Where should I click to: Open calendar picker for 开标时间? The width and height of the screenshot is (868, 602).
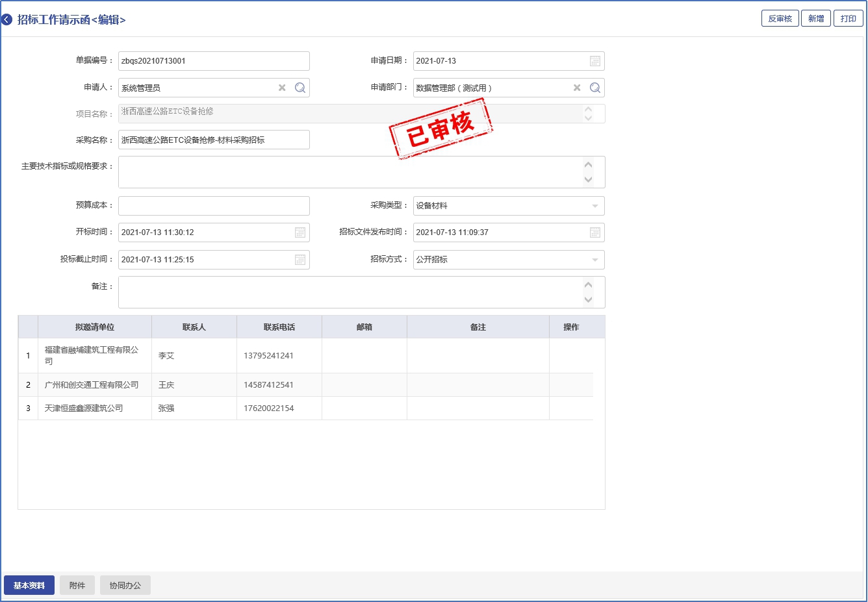300,232
